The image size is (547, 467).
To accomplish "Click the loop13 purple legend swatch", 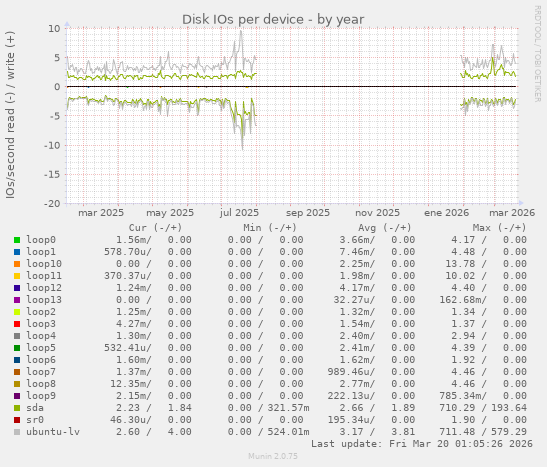I will (17, 300).
